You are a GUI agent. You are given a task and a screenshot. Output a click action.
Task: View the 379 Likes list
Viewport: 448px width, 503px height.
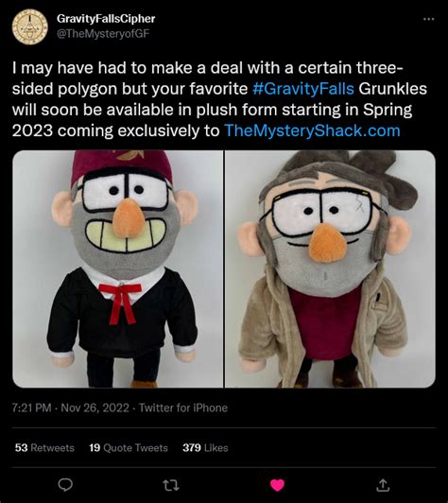pos(205,447)
